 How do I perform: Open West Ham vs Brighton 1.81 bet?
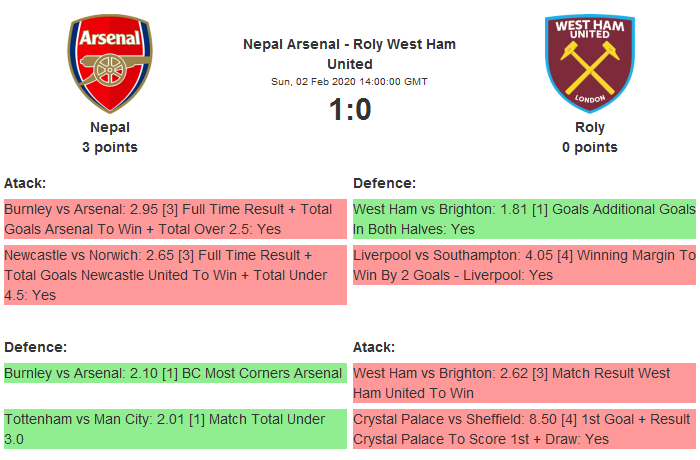point(523,219)
